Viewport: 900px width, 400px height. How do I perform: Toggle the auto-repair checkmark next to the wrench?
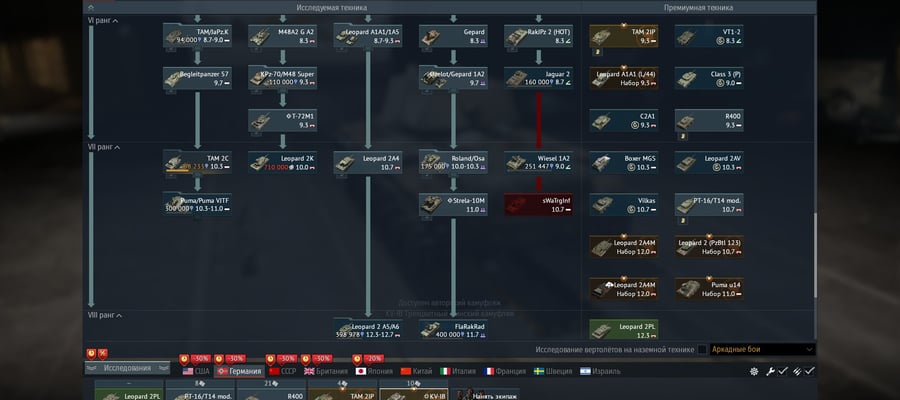click(x=783, y=371)
